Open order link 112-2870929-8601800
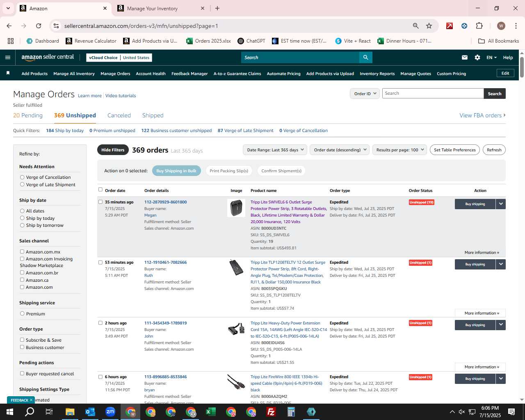 (x=165, y=202)
